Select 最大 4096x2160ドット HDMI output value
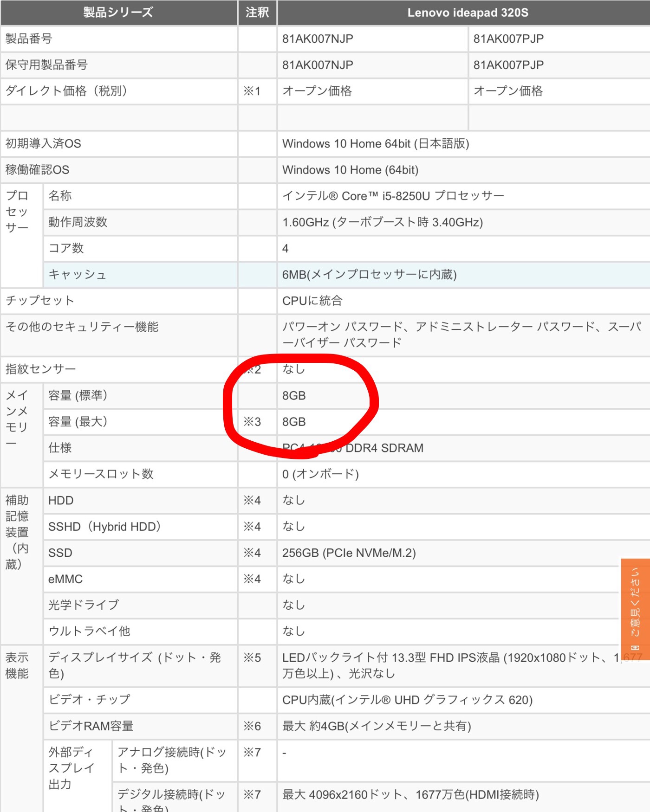This screenshot has height=812, width=650. (411, 795)
